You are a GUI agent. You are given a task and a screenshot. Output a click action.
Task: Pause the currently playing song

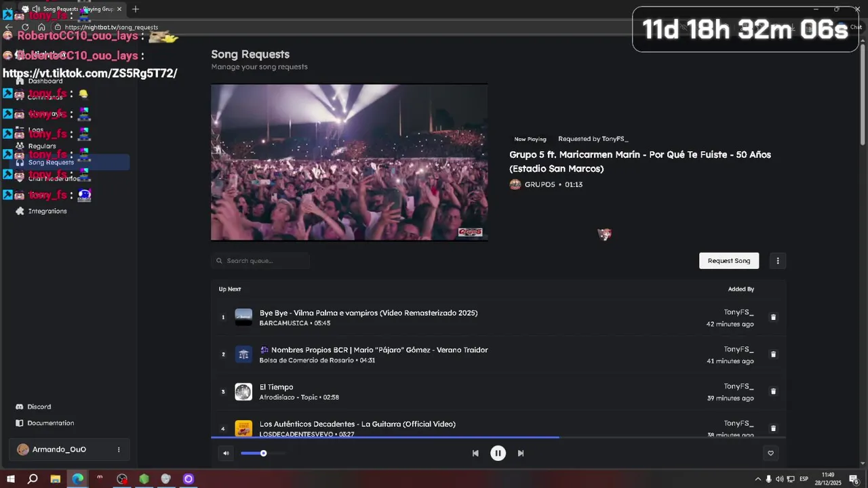pos(498,453)
